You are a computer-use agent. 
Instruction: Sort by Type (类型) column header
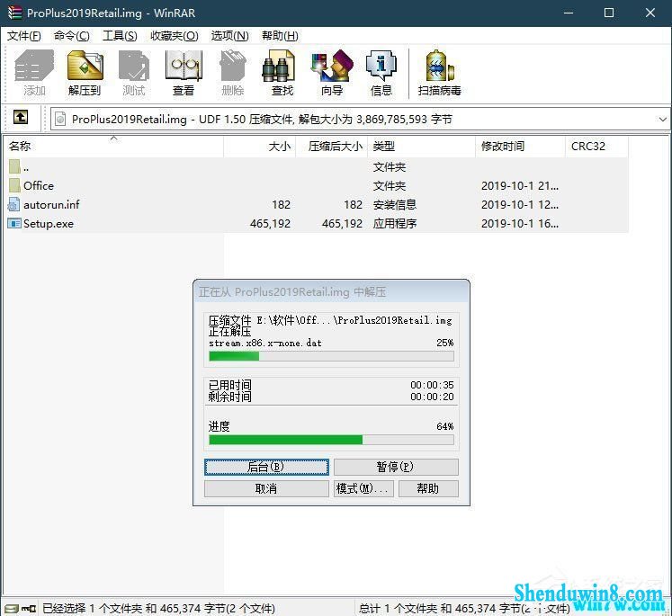pyautogui.click(x=421, y=146)
